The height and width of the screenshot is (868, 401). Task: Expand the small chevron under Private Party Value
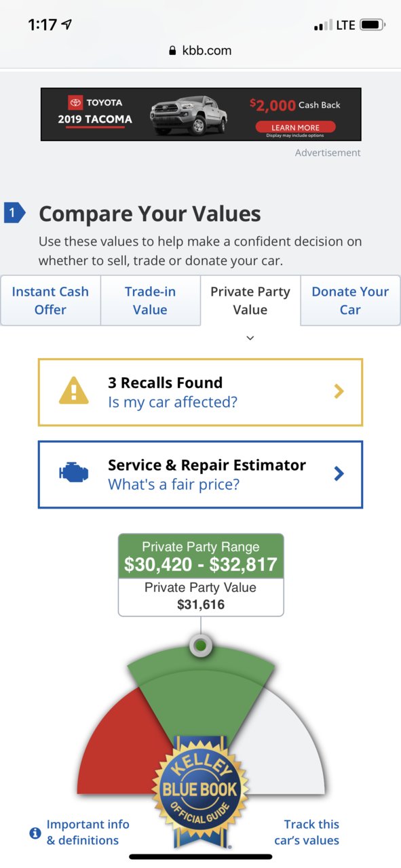pos(250,338)
